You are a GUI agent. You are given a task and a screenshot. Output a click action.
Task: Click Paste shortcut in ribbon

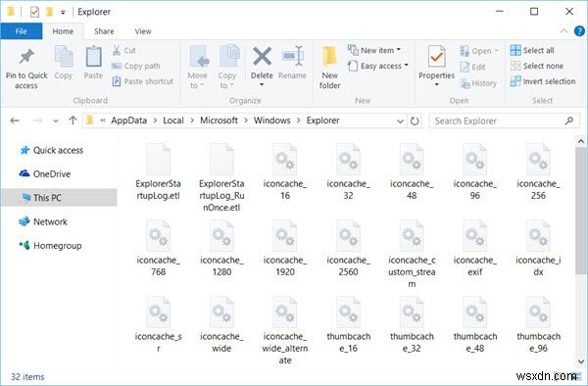(142, 81)
